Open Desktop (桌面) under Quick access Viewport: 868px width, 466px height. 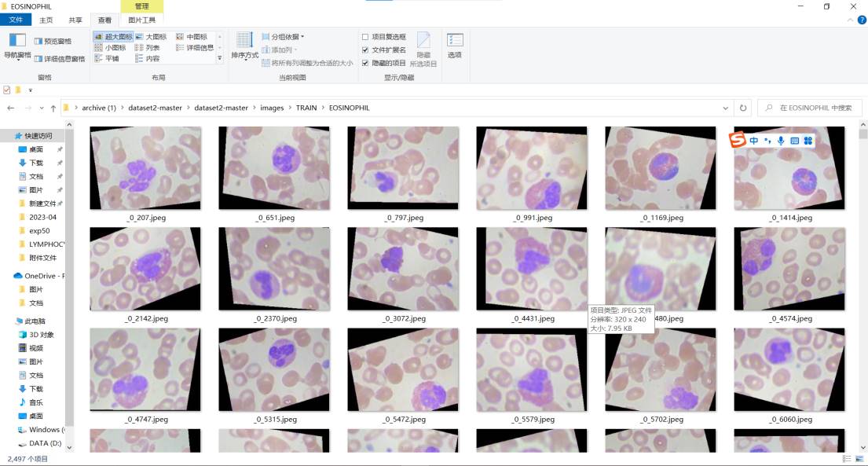36,149
